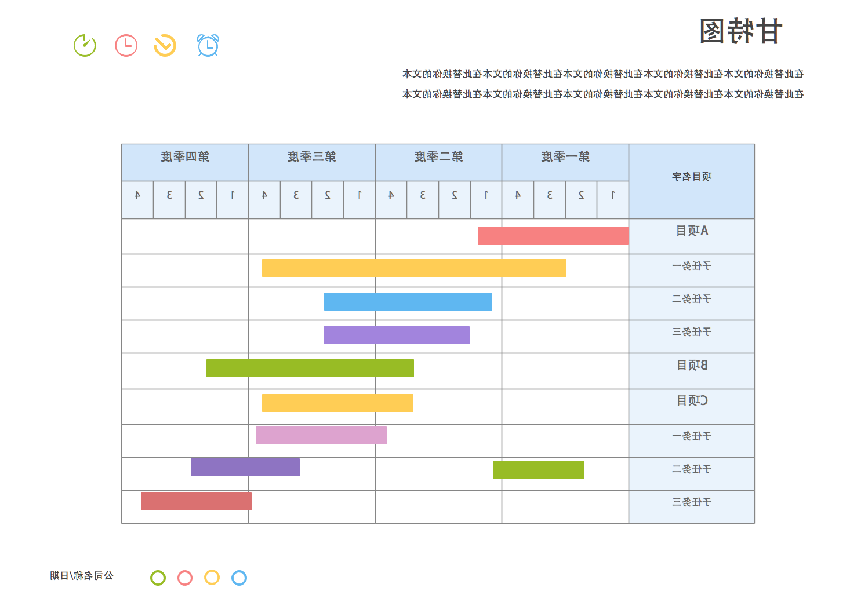Select the green ring in the footer
Image resolution: width=868 pixels, height=613 pixels.
[158, 578]
